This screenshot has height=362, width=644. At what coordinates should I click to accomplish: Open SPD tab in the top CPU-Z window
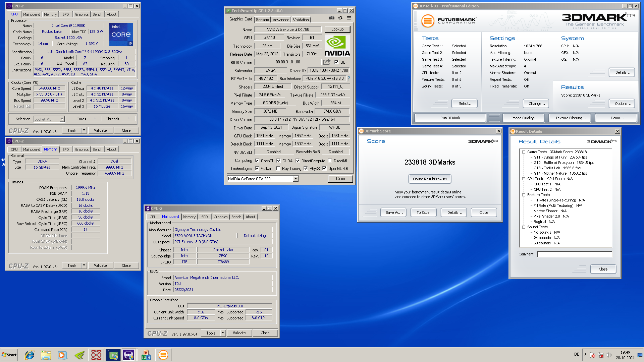(66, 14)
